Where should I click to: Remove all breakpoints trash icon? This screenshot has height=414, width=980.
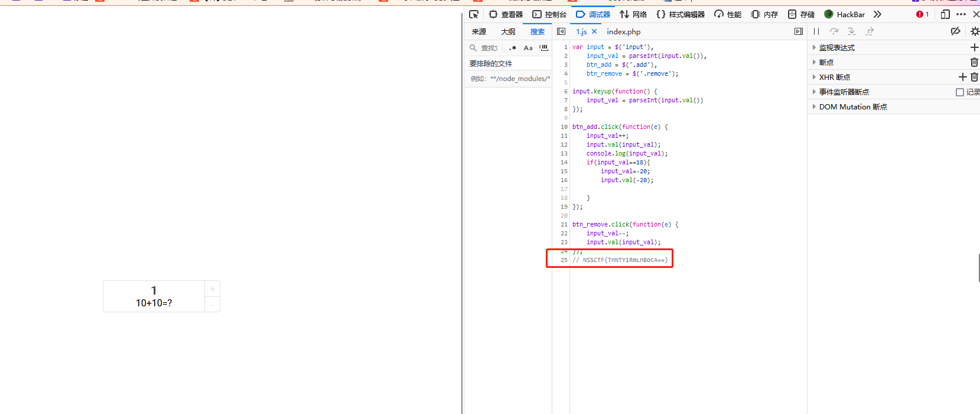click(x=974, y=62)
